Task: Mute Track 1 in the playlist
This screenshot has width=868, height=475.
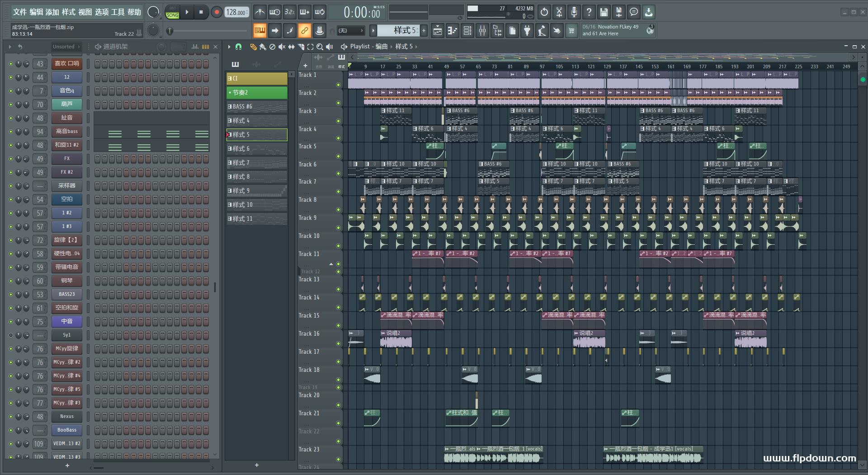Action: [x=338, y=85]
